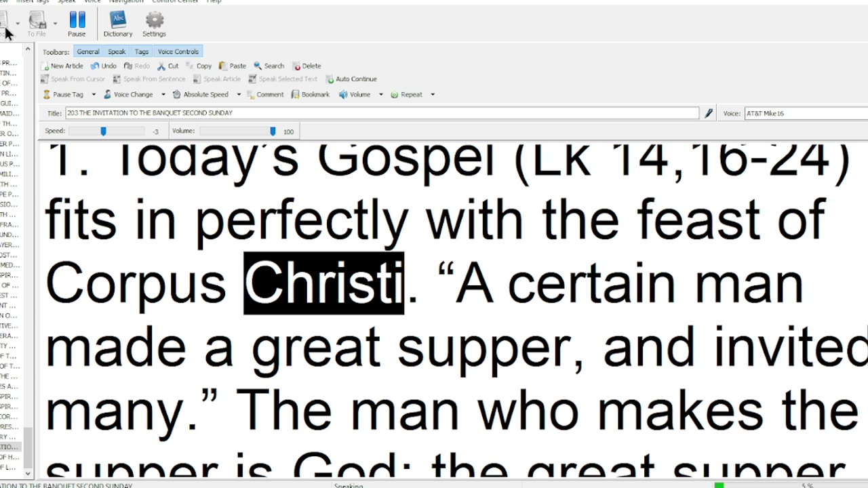Expand the Repeat dropdown arrow
The image size is (868, 488).
pyautogui.click(x=433, y=95)
